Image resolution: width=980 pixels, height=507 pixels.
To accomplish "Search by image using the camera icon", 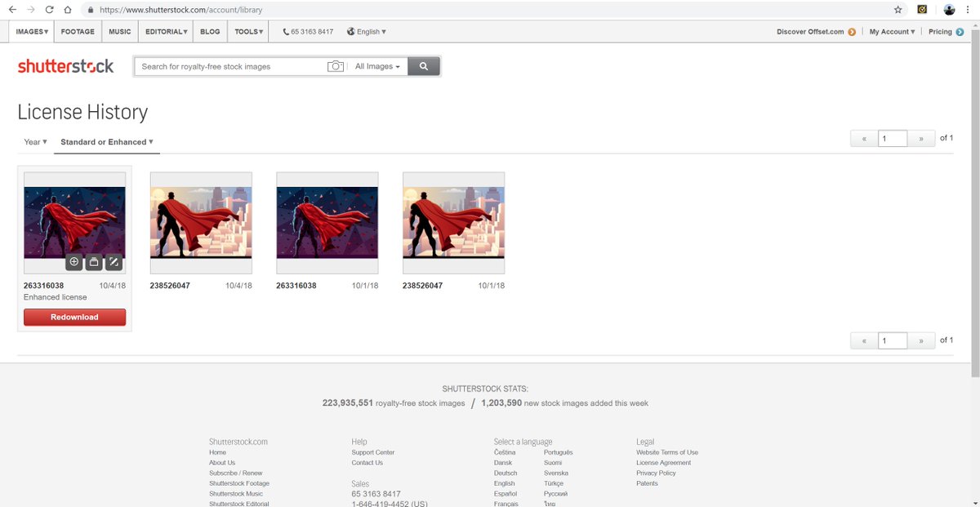I will (335, 66).
